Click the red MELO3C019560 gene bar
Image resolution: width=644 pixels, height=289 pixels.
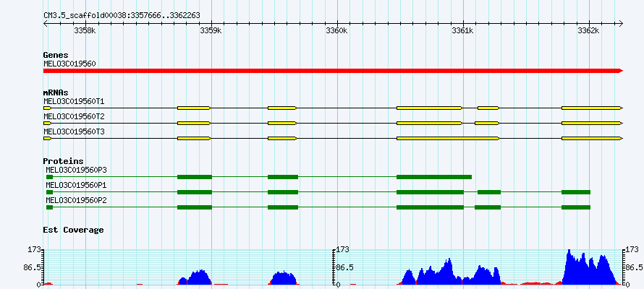pyautogui.click(x=333, y=71)
